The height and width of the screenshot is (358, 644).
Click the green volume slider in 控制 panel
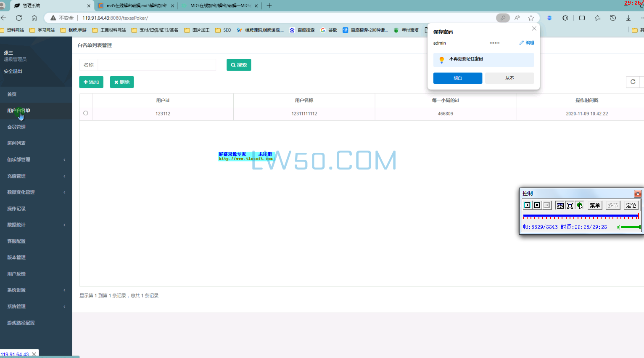pyautogui.click(x=630, y=227)
